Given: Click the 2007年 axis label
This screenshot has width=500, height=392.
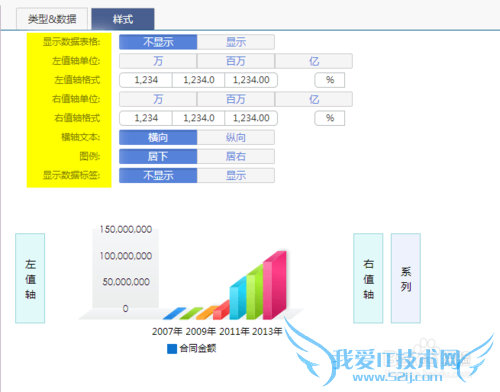Looking at the screenshot, I should (x=167, y=331).
